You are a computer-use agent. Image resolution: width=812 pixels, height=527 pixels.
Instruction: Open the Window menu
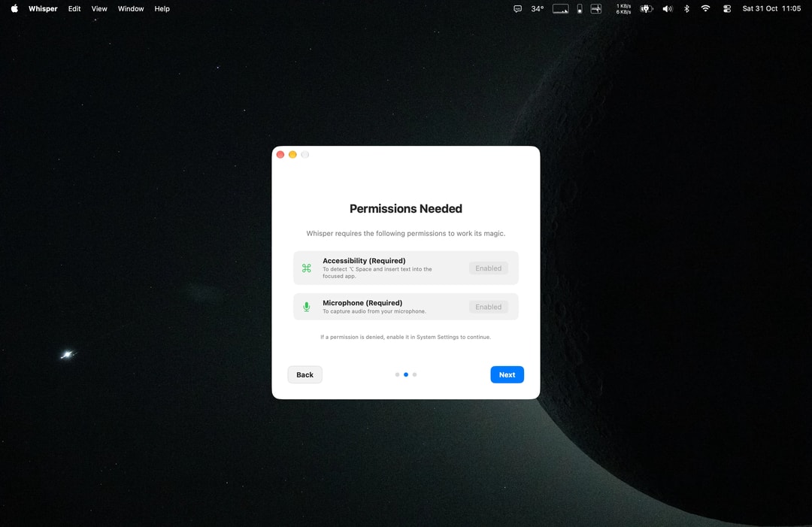pyautogui.click(x=131, y=8)
